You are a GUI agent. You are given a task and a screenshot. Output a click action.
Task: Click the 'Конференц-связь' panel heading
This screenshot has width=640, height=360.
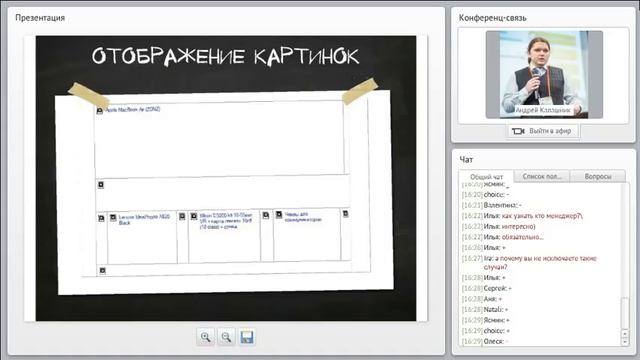pyautogui.click(x=493, y=18)
